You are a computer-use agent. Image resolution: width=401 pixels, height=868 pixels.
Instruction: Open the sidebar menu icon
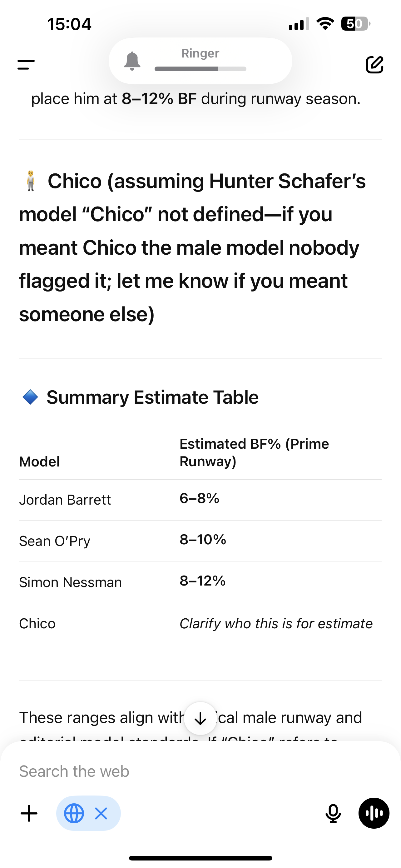pyautogui.click(x=26, y=64)
